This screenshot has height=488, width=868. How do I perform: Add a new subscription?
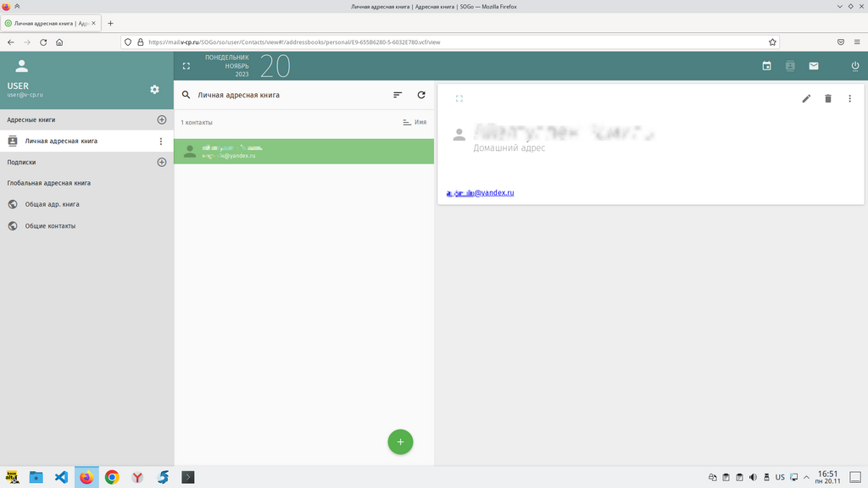(x=162, y=162)
